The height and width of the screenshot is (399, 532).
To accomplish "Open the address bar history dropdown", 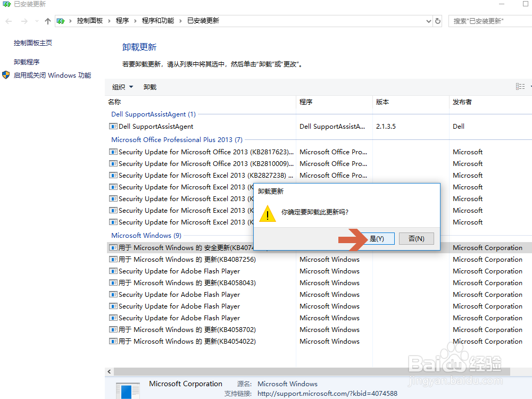I will click(x=428, y=21).
